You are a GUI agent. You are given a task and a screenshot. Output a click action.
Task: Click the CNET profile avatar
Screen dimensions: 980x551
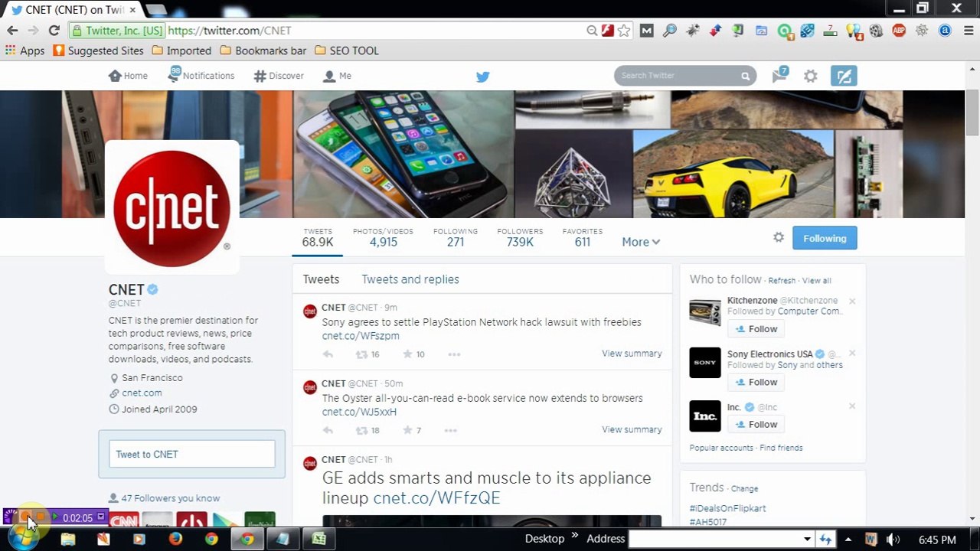click(x=171, y=208)
